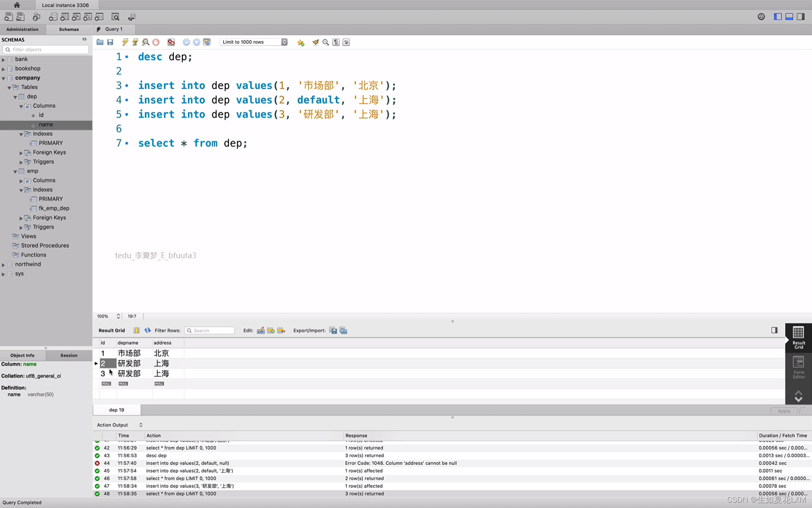Click the search table data icon
812x508 pixels.
coord(116,17)
